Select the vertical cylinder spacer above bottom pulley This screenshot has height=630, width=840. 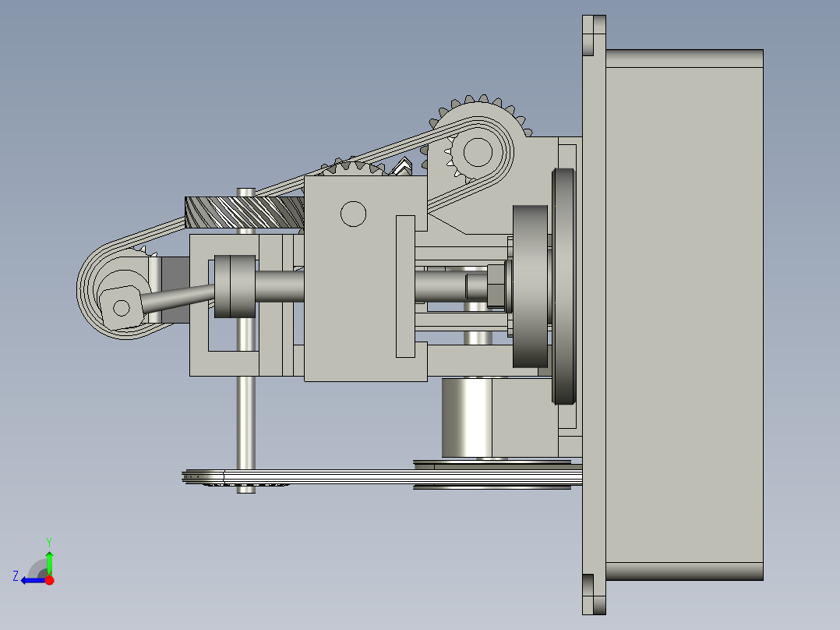point(467,417)
